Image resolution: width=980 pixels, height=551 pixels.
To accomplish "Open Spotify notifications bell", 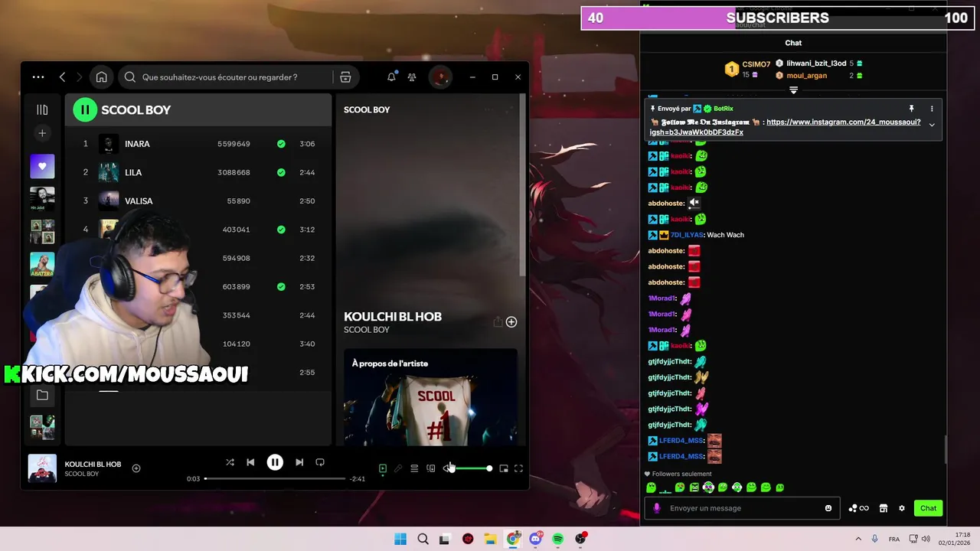I will coord(391,77).
